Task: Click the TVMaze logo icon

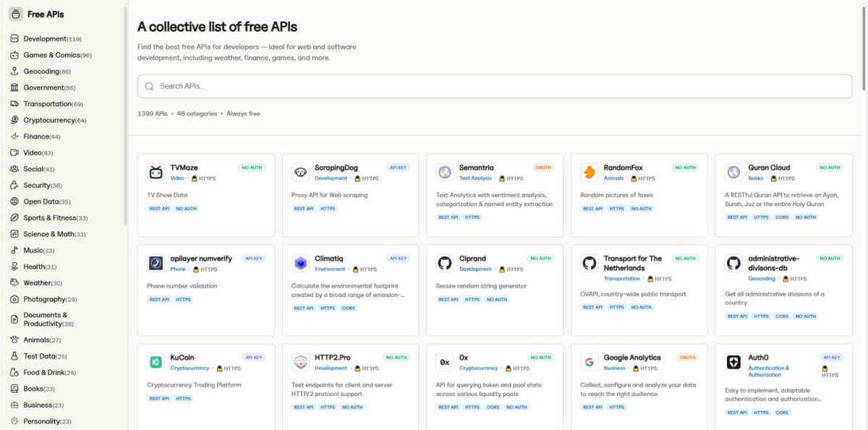Action: (x=156, y=172)
